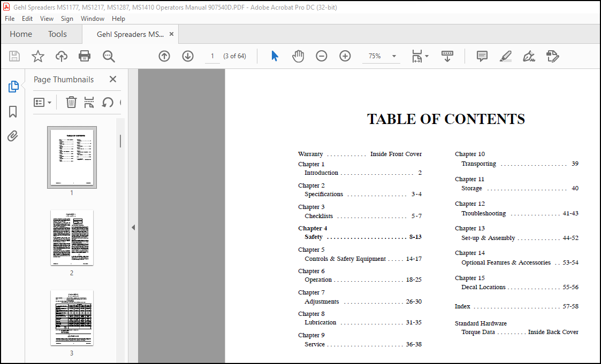Open the sign document pen icon
Screen dimensions: 601x364
(529, 56)
